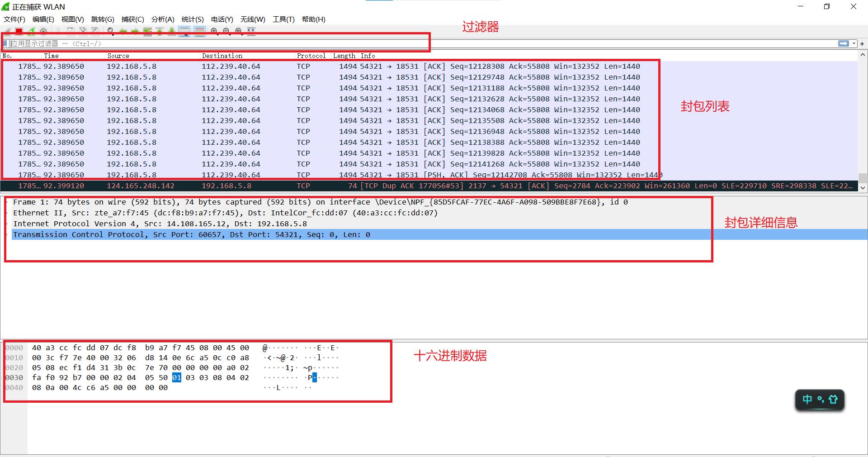Apply display filter arrow button
Image resolution: width=868 pixels, height=457 pixels.
click(x=844, y=43)
